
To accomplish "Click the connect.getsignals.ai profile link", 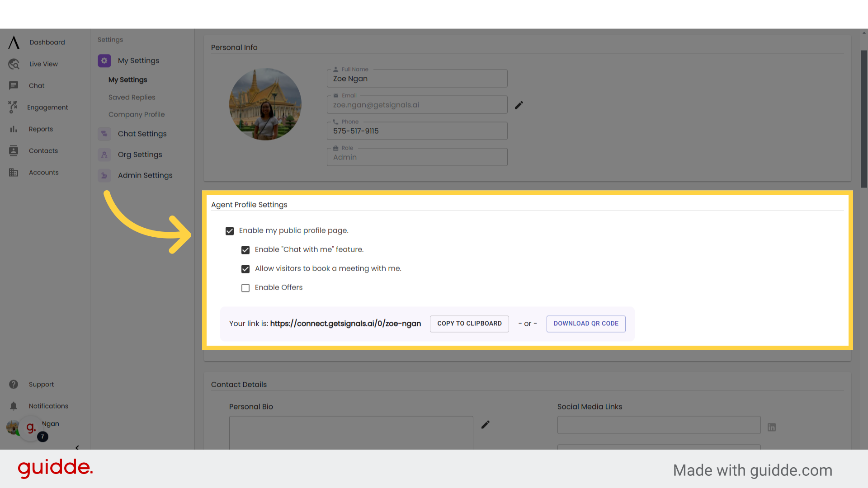I will [345, 324].
